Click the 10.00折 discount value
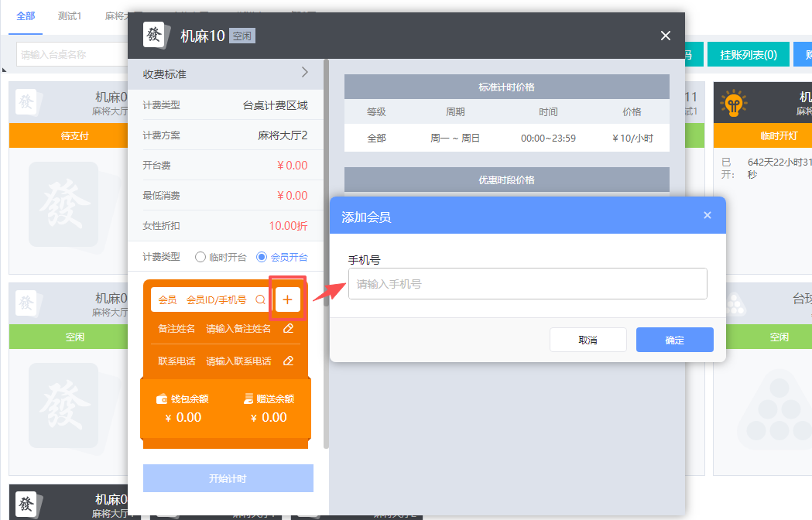 pyautogui.click(x=289, y=226)
